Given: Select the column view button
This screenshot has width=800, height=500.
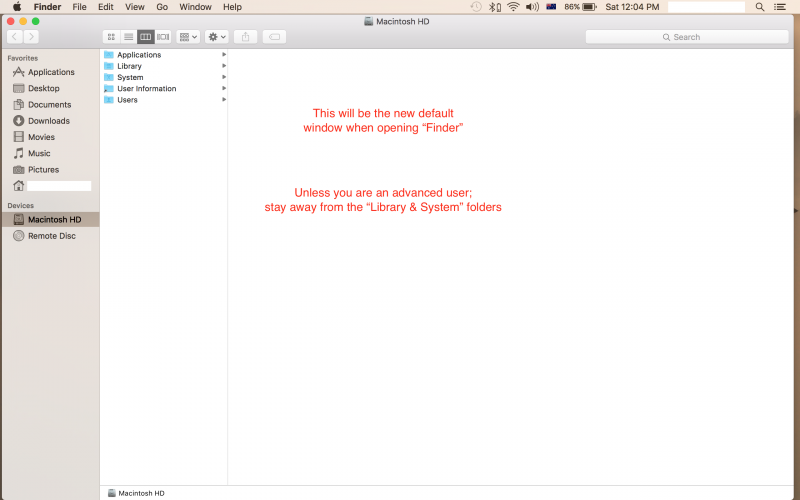Looking at the screenshot, I should pos(145,37).
